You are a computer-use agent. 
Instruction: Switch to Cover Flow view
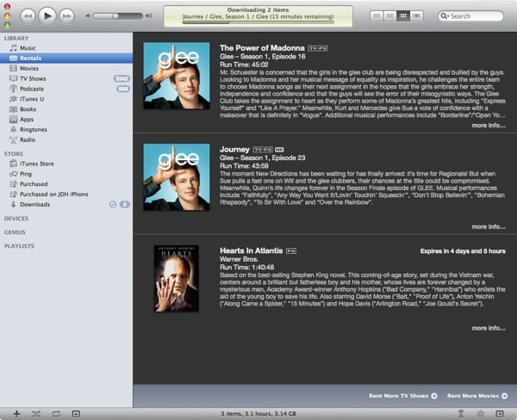(x=417, y=15)
